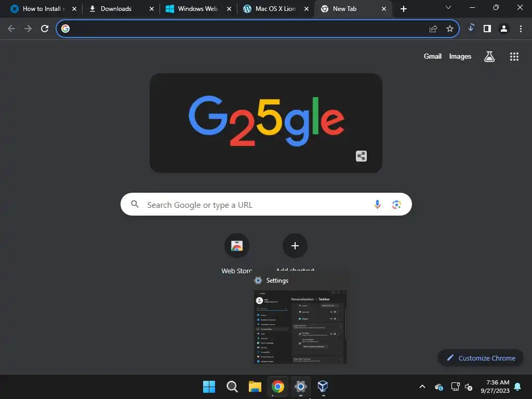This screenshot has height=399, width=532.
Task: Open the network tray icon
Action: point(455,387)
